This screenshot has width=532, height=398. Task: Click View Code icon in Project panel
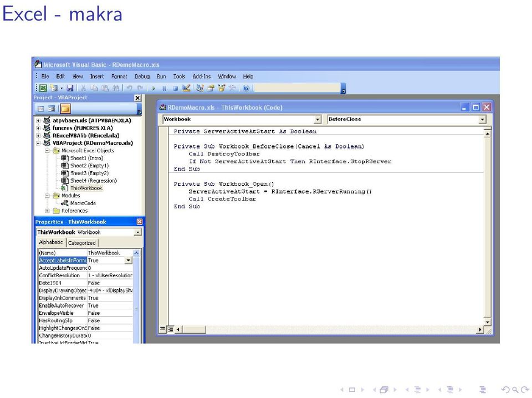[x=40, y=109]
